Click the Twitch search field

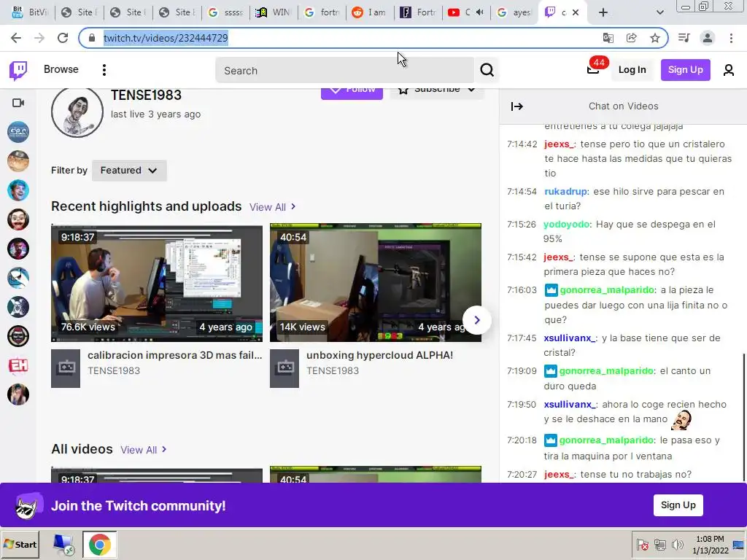pyautogui.click(x=344, y=71)
